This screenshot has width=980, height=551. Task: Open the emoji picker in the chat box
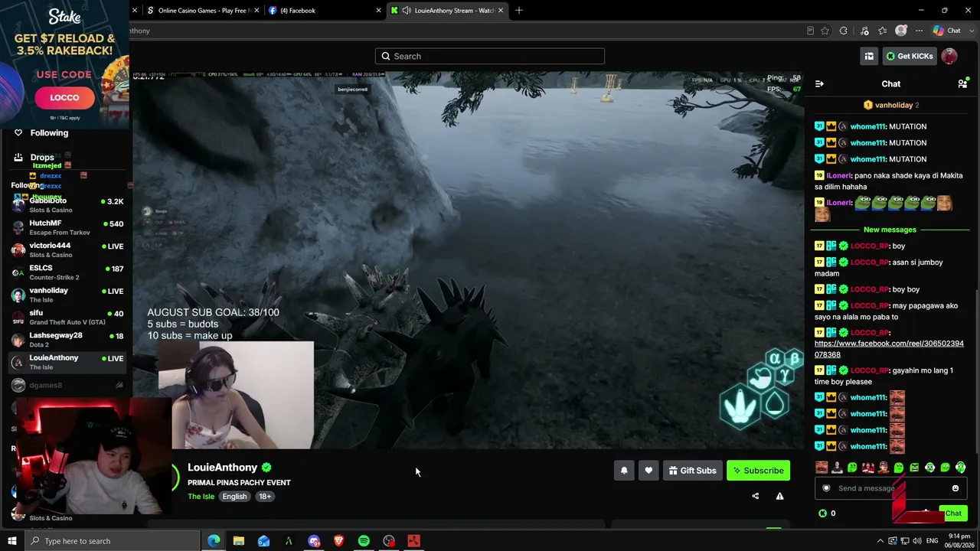[955, 488]
